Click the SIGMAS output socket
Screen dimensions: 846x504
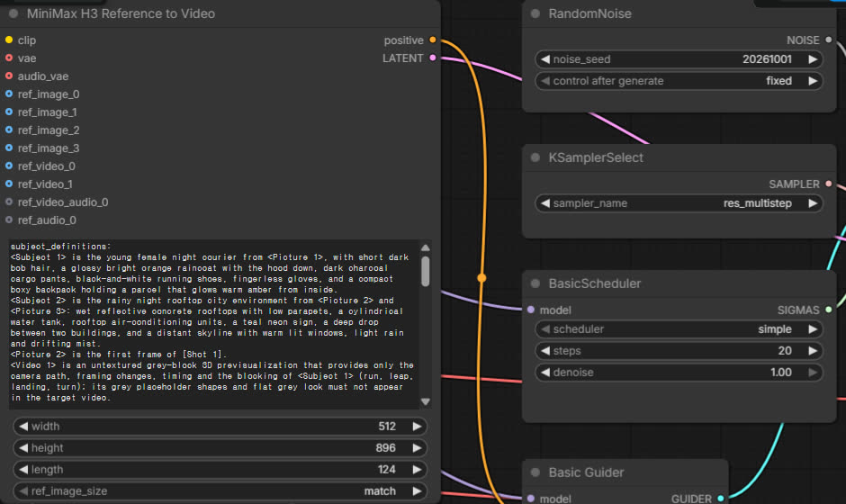(x=829, y=310)
